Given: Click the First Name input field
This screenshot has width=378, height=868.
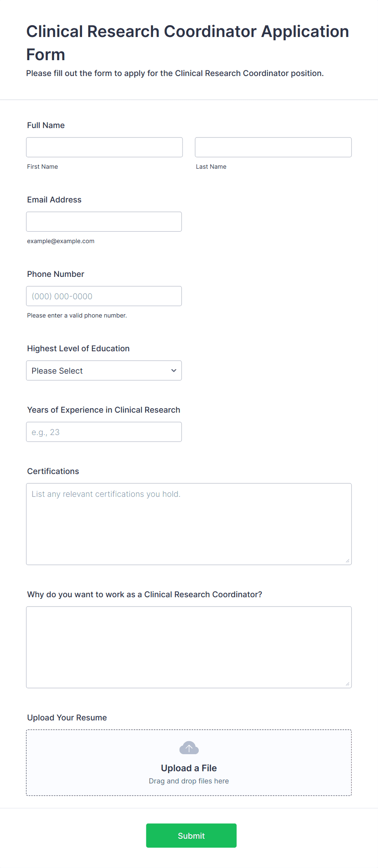Looking at the screenshot, I should click(x=104, y=147).
